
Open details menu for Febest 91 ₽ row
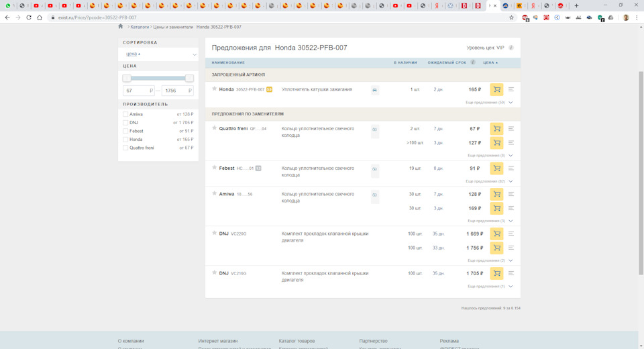(x=511, y=168)
